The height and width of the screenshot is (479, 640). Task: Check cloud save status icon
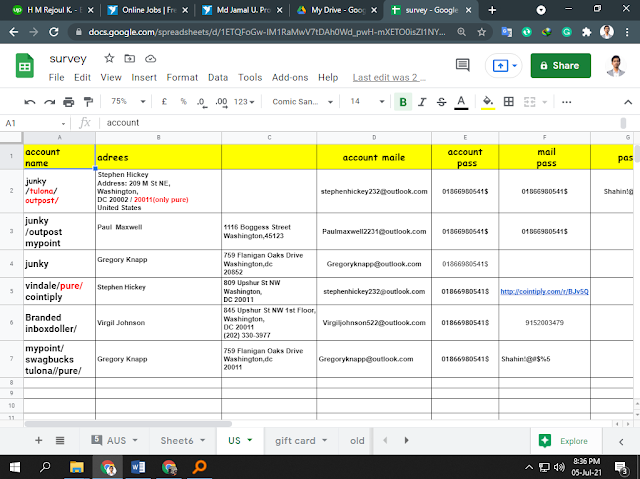(x=150, y=59)
